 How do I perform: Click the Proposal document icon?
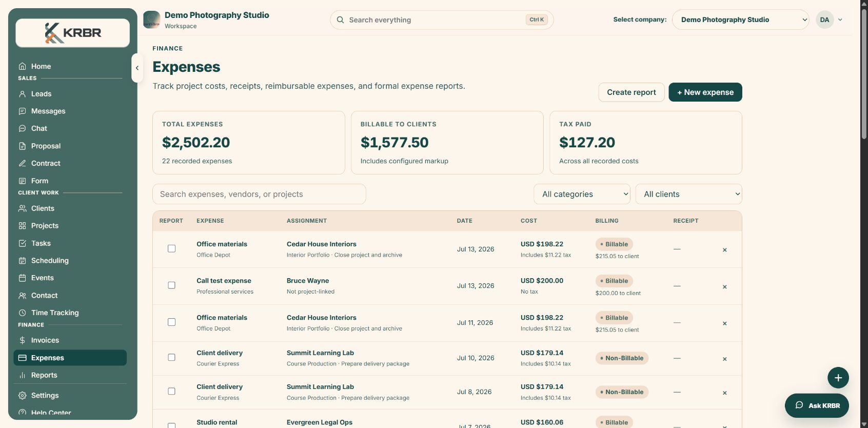[x=23, y=146]
